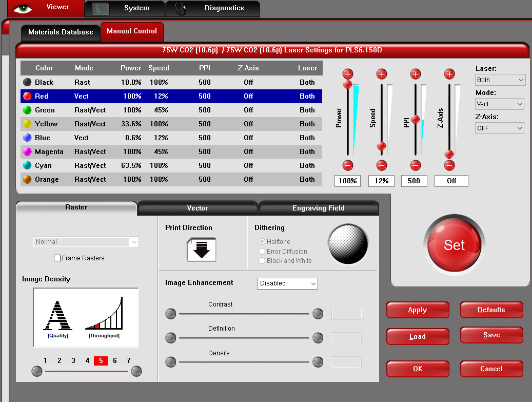Open the System tab
532x402 pixels.
pos(125,8)
